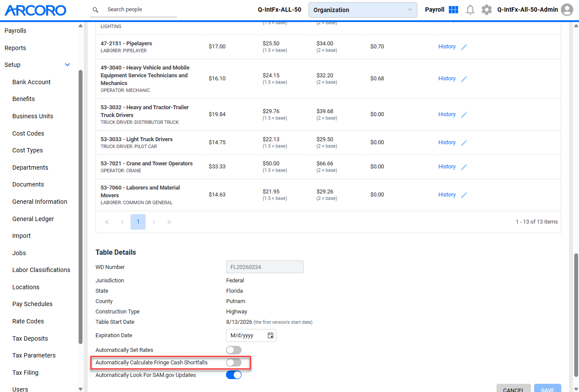Screen dimensions: 579x392
Task: View History for Pipelayers
Action: (447, 47)
